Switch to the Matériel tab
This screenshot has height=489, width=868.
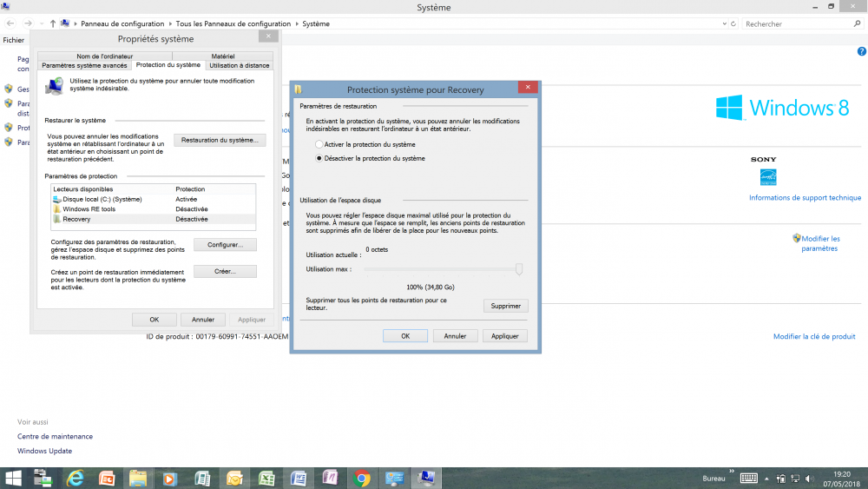click(222, 56)
